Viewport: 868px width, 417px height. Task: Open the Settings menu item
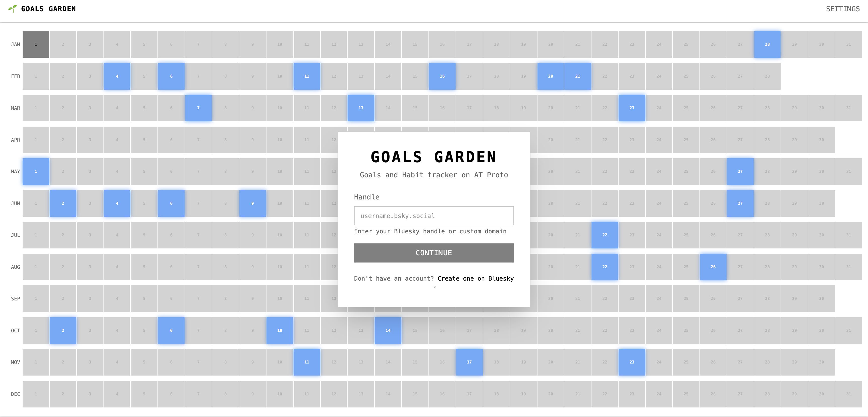coord(842,9)
